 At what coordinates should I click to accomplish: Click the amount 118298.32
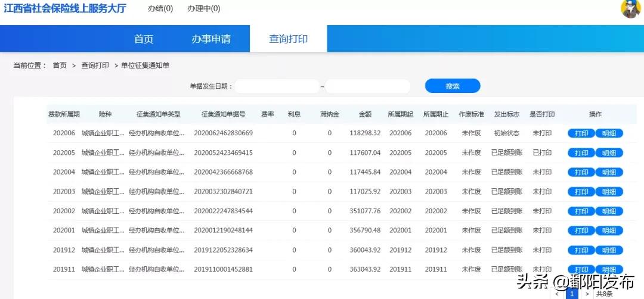[365, 133]
